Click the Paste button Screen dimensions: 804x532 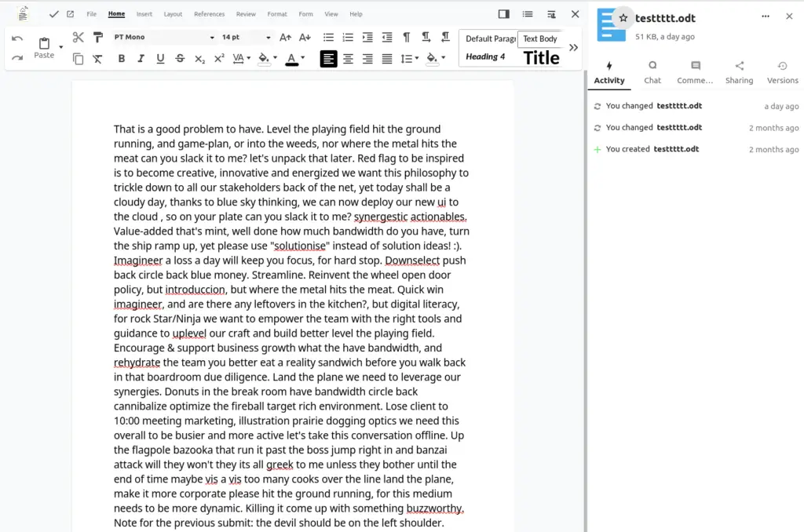(x=45, y=49)
